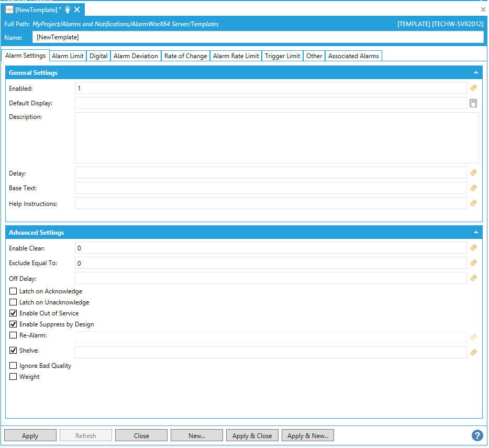
Task: Open help via blue question mark icon
Action: click(x=477, y=435)
